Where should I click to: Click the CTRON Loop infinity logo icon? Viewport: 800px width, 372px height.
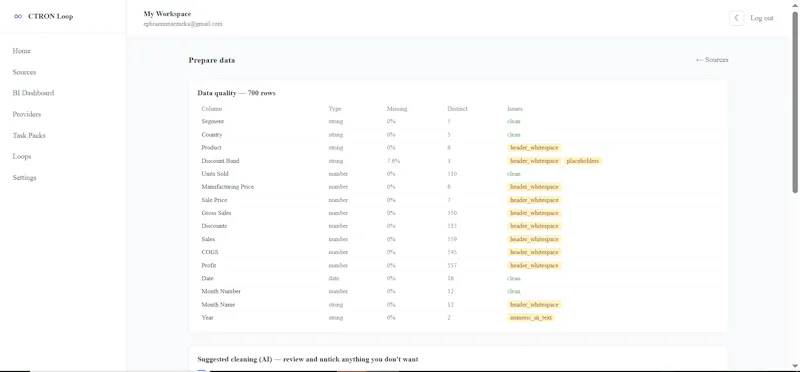pos(18,16)
